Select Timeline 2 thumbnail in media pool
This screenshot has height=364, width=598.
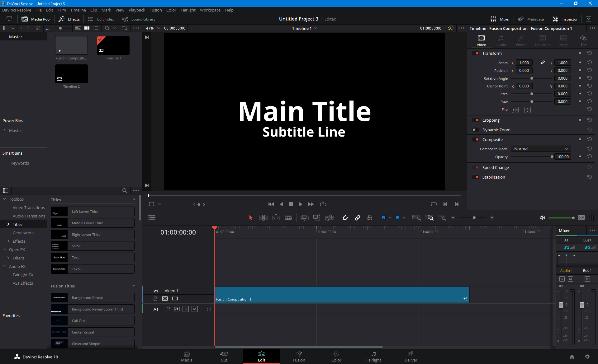71,74
